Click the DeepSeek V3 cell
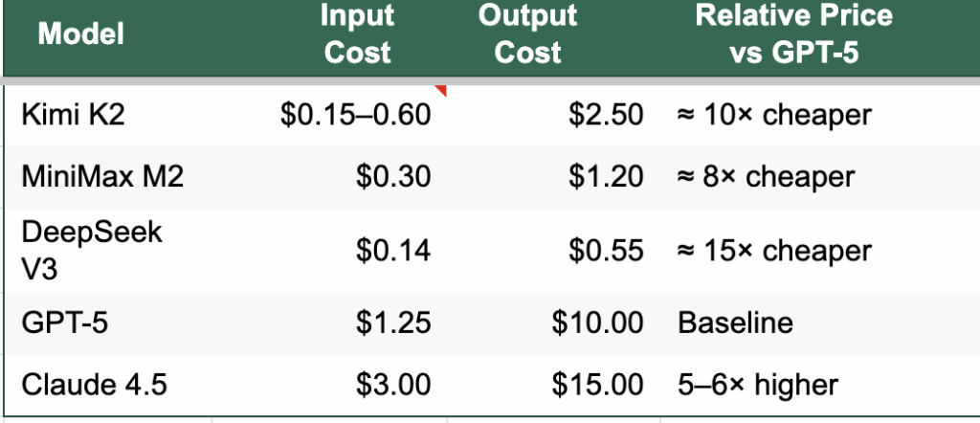Image resolution: width=980 pixels, height=423 pixels. [x=91, y=250]
